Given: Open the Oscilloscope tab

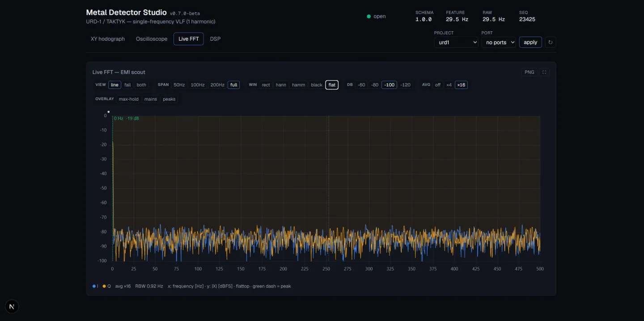Looking at the screenshot, I should 152,39.
